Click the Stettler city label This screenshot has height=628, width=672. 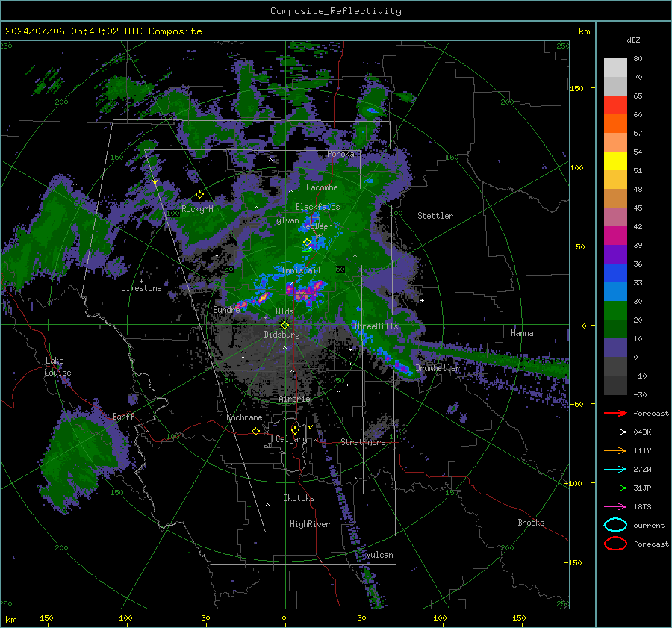coord(435,216)
